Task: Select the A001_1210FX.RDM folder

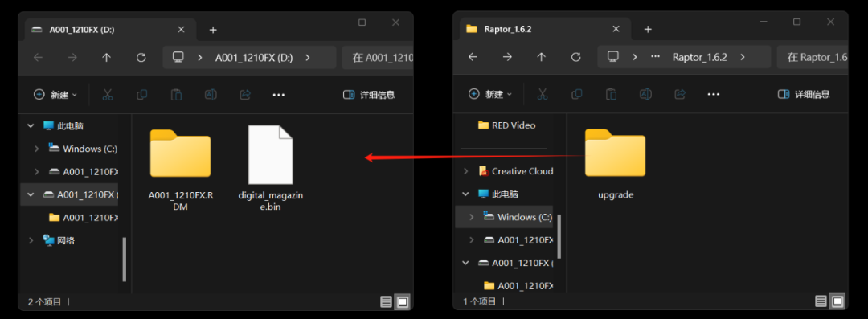Action: point(181,170)
